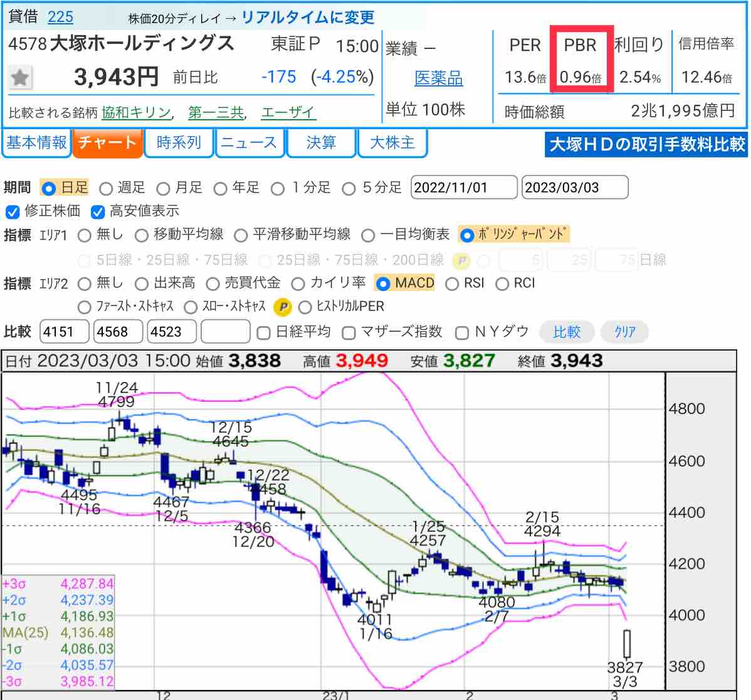Click the empty fourth comparison code field
The width and height of the screenshot is (751, 700).
(x=225, y=332)
